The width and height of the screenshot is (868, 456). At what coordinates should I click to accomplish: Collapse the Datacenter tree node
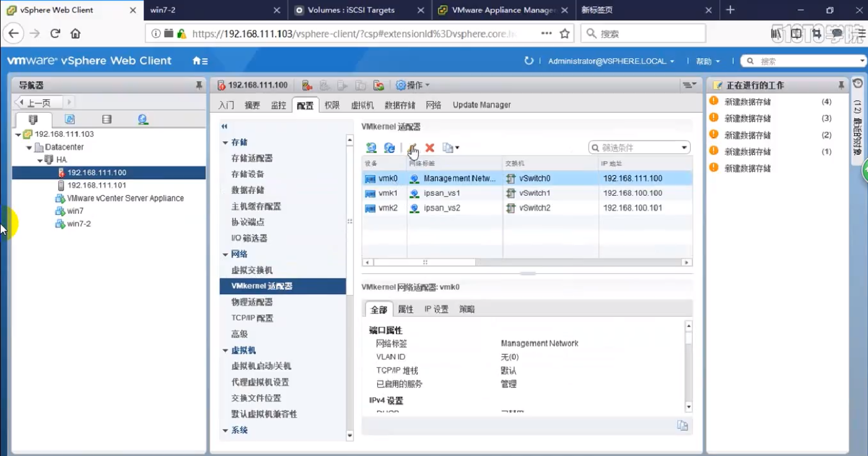[x=28, y=147]
